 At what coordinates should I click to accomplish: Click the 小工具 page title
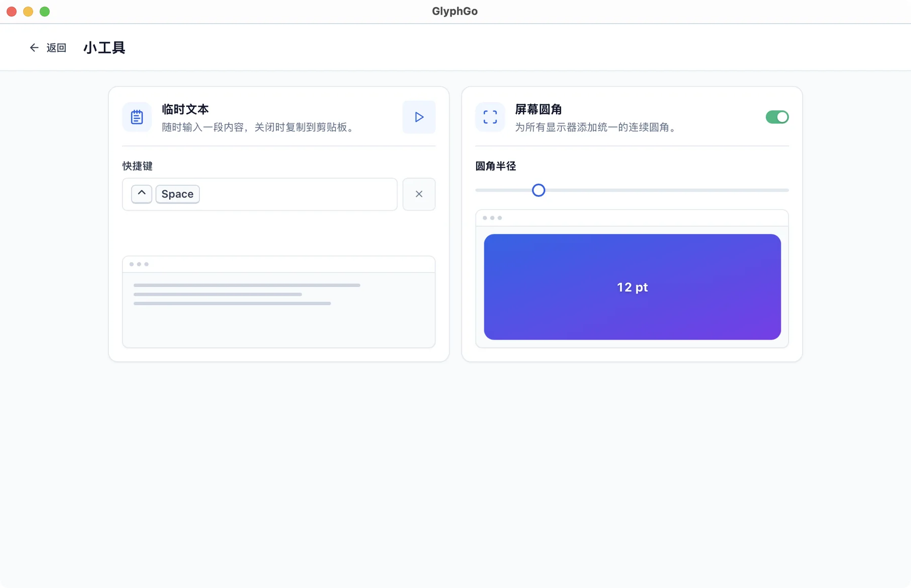point(104,48)
